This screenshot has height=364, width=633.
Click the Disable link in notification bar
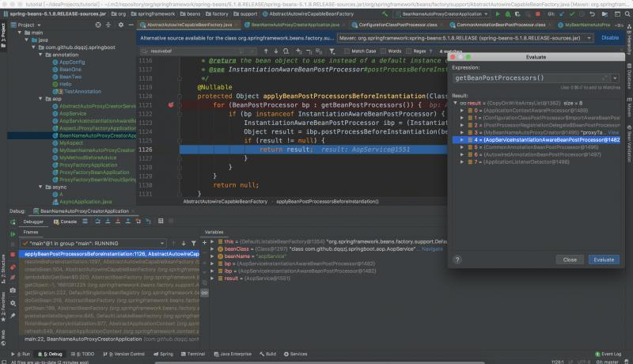click(609, 37)
